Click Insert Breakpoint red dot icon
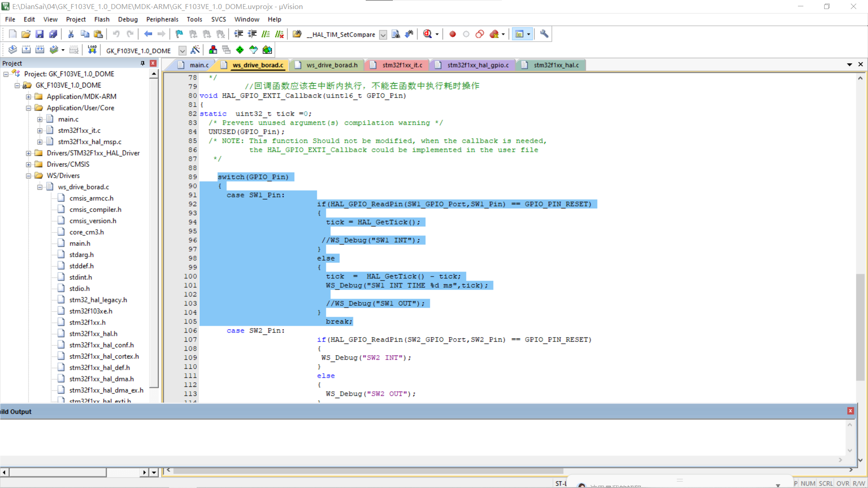 coord(453,34)
